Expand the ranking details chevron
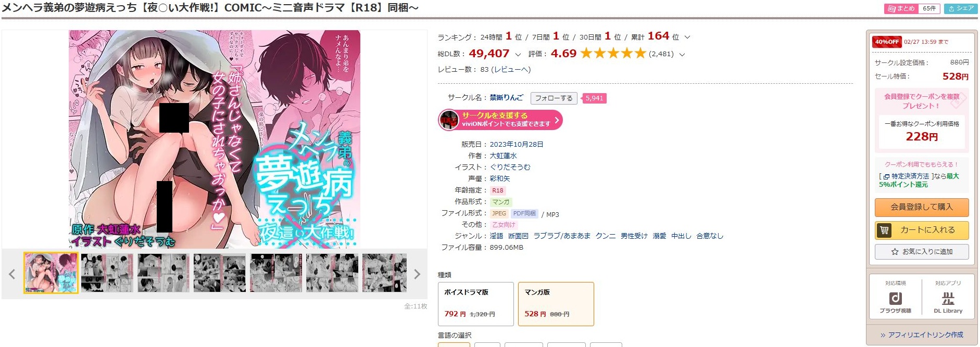 (687, 37)
